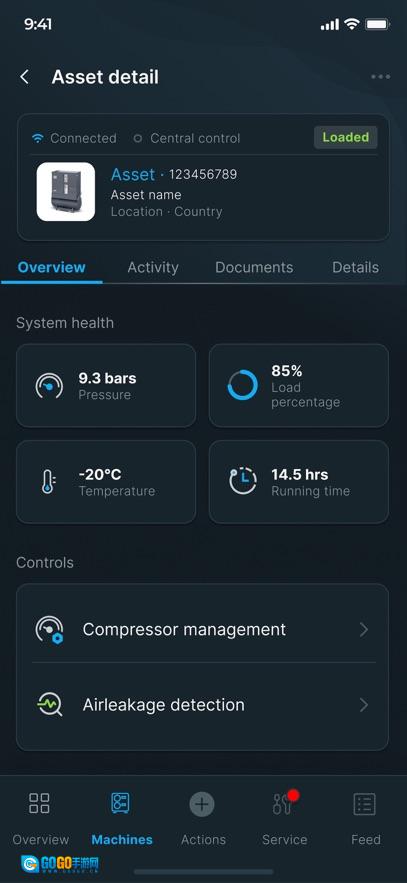Viewport: 407px width, 883px height.
Task: Tap the Airleakage detection magnifier icon
Action: [50, 704]
